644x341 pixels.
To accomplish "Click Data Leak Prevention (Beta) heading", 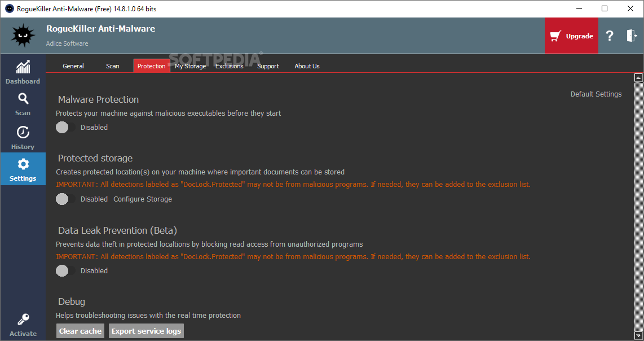I will (x=117, y=230).
